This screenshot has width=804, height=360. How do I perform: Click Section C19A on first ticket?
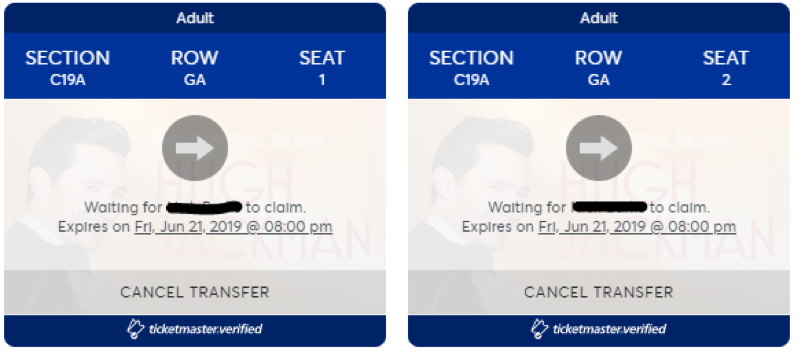68,67
